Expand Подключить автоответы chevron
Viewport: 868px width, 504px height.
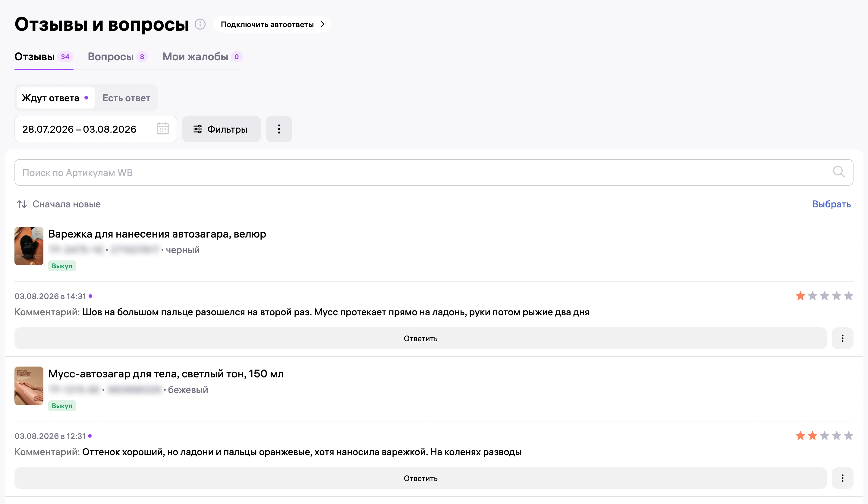322,24
